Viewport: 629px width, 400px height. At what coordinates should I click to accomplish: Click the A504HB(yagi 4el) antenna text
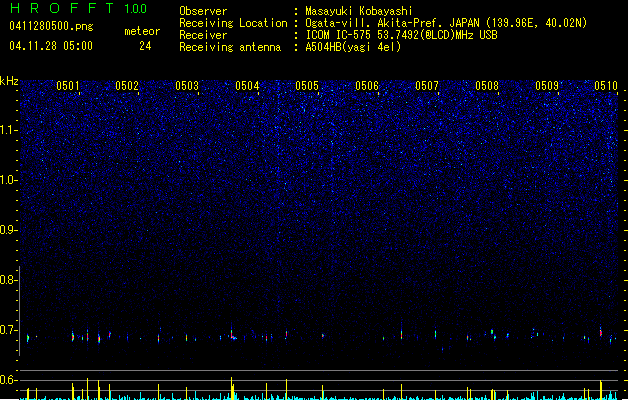pos(353,47)
